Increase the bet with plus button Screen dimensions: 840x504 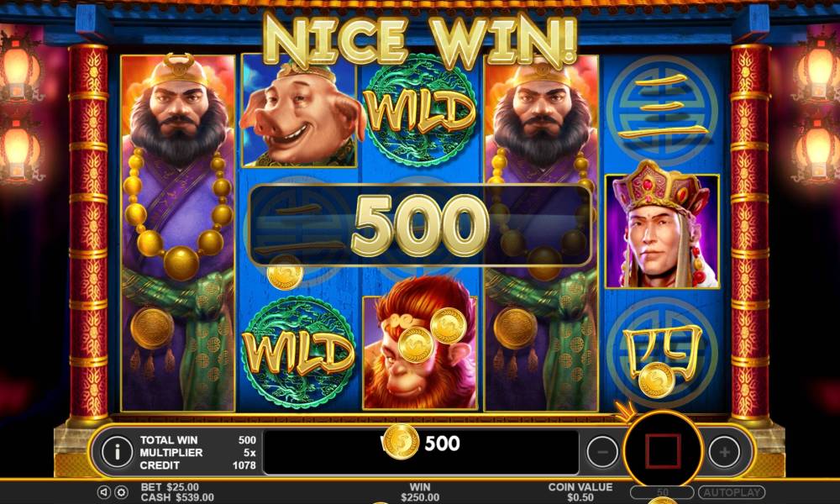(724, 452)
